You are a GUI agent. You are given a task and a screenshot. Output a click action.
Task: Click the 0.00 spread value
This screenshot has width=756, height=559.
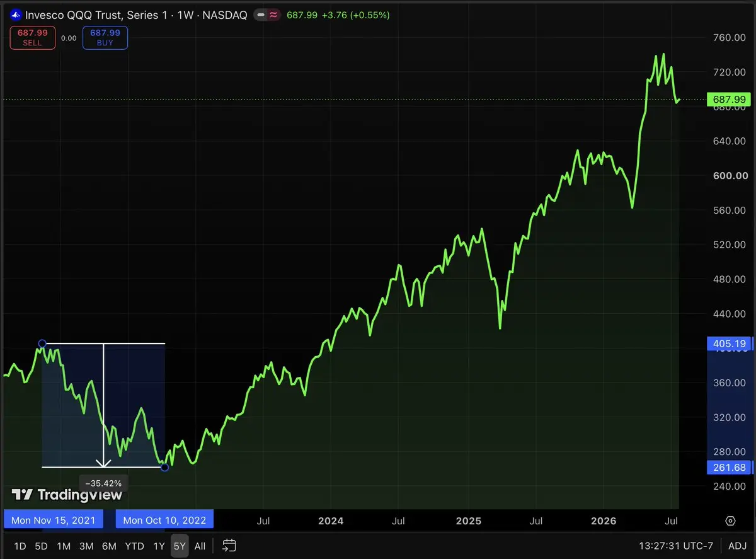69,38
